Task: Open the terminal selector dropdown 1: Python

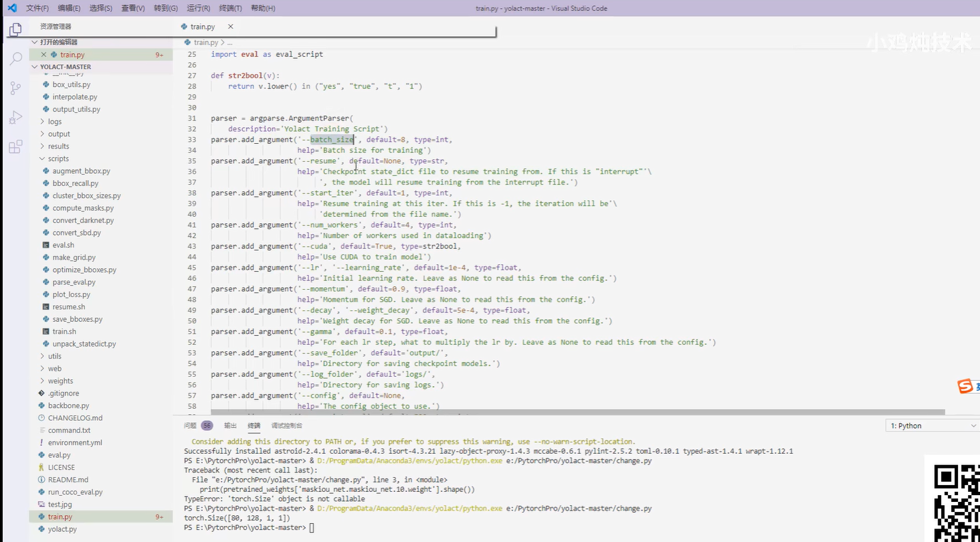Action: click(x=933, y=426)
